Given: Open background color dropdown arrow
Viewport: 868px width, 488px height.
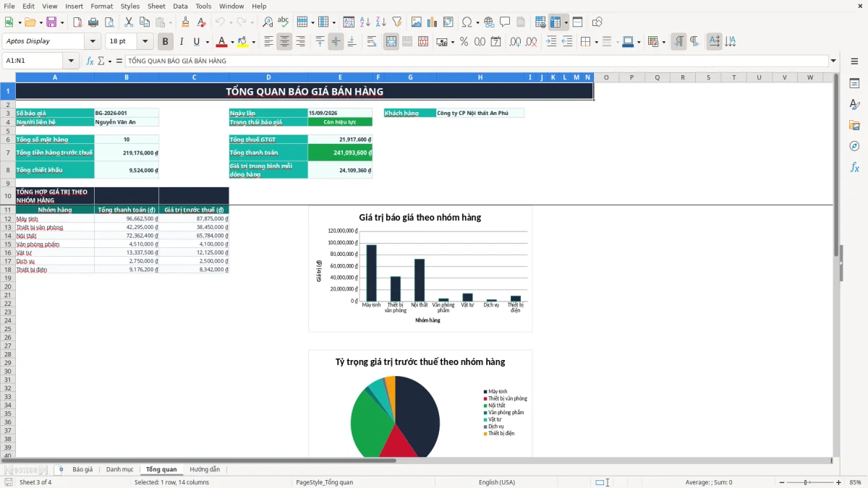Looking at the screenshot, I should [253, 42].
